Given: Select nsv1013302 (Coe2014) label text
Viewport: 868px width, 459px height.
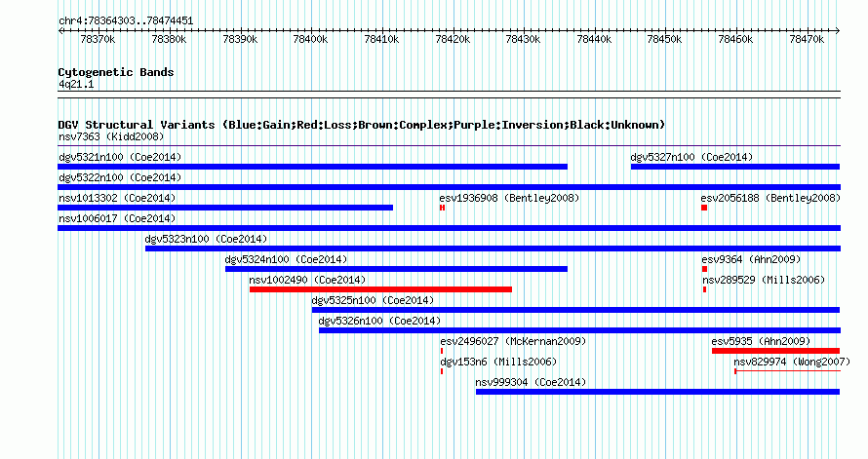Looking at the screenshot, I should click(x=117, y=198).
